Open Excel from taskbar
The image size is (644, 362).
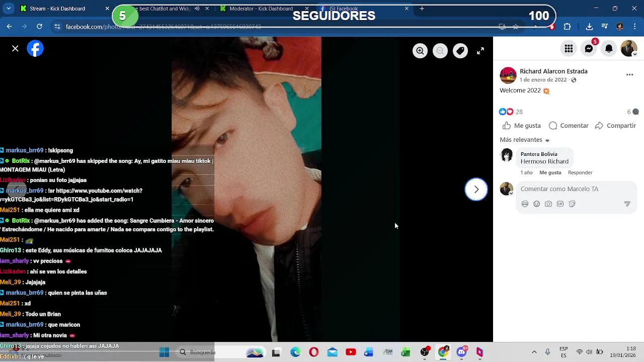406,352
